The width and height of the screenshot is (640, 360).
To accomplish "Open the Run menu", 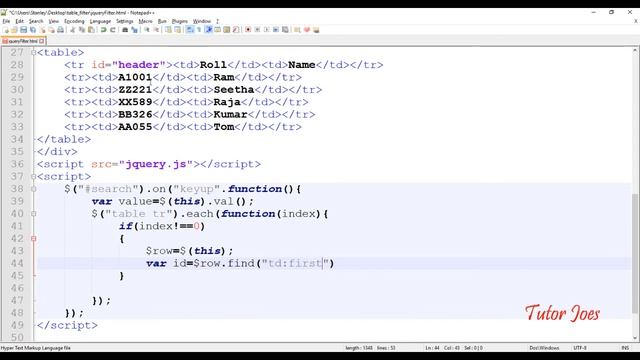I will pos(162,21).
